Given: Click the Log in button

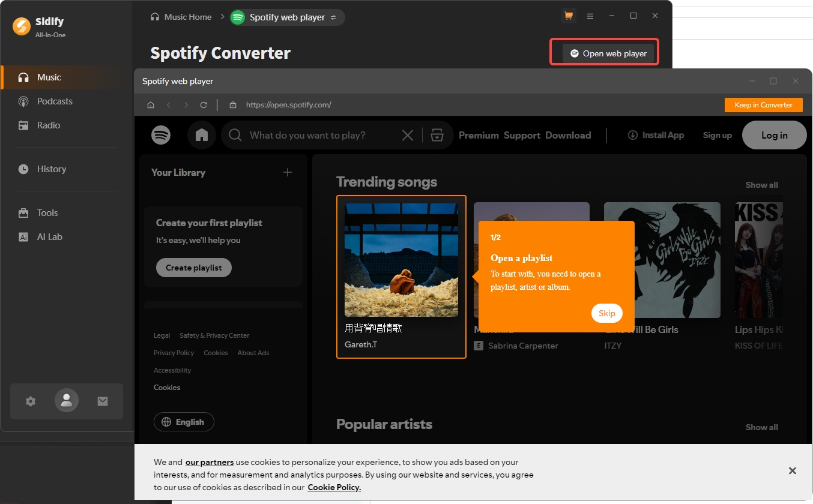Looking at the screenshot, I should pyautogui.click(x=774, y=135).
